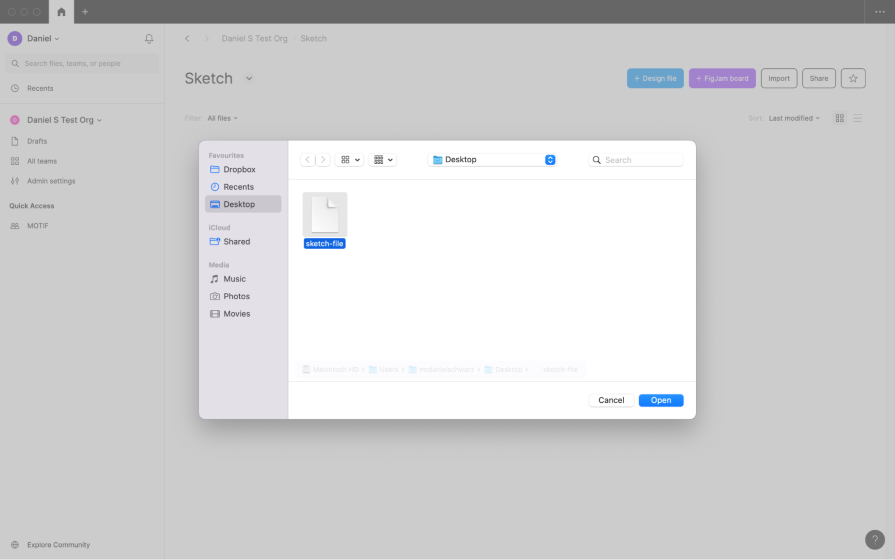Image resolution: width=895 pixels, height=560 pixels.
Task: Select the sketch-file thumbnail
Action: 325,214
